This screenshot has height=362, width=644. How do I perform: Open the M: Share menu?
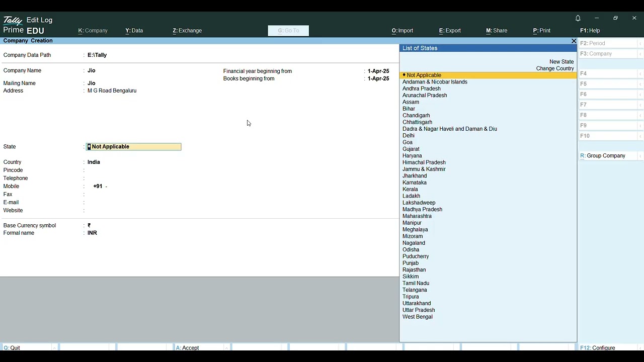tap(497, 31)
